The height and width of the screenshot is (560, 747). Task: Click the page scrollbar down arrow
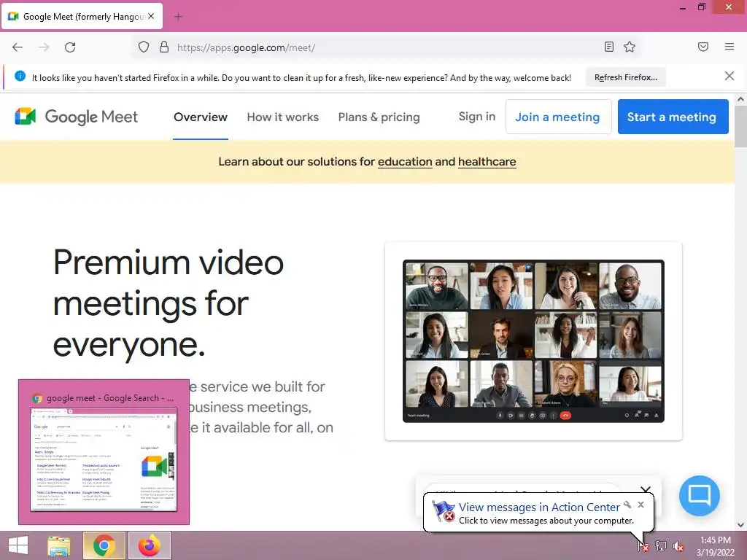pyautogui.click(x=740, y=525)
